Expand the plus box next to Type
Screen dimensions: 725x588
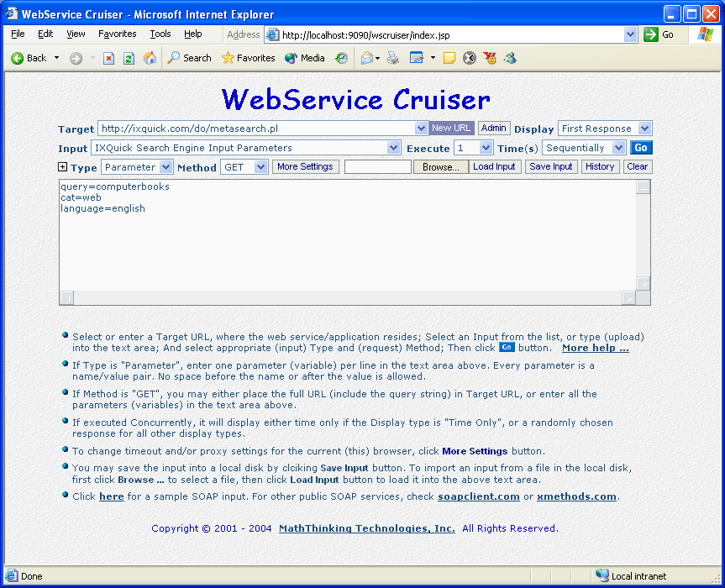pos(63,167)
